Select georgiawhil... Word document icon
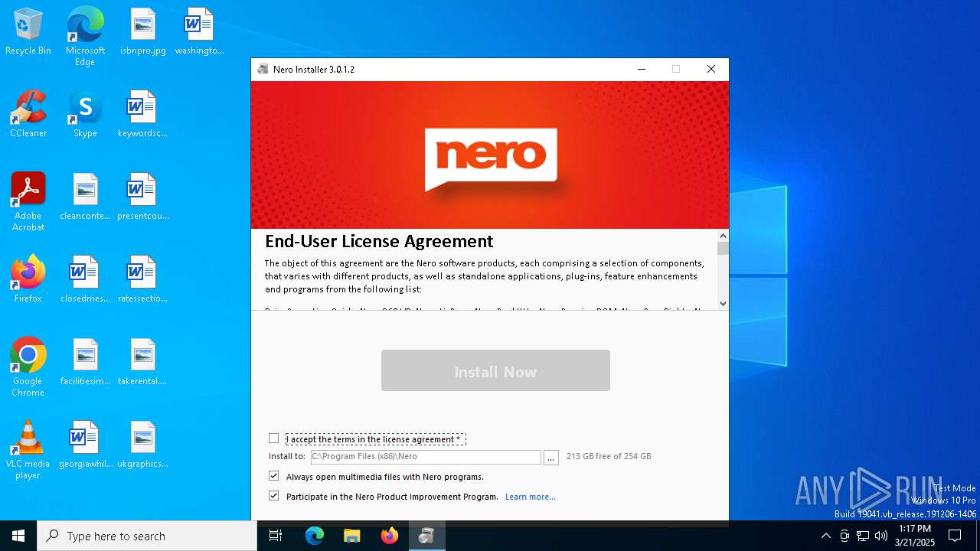This screenshot has width=980, height=551. 85,445
